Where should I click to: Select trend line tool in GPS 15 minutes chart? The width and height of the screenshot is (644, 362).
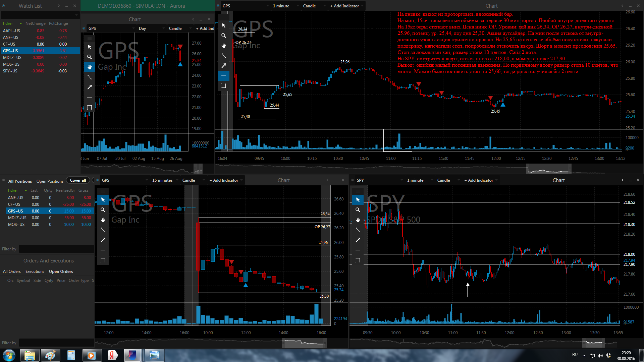pyautogui.click(x=103, y=230)
